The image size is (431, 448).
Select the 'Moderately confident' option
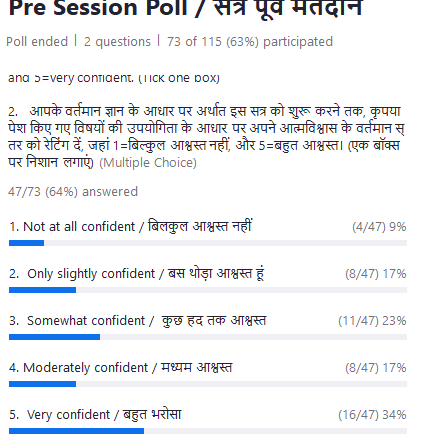click(120, 368)
